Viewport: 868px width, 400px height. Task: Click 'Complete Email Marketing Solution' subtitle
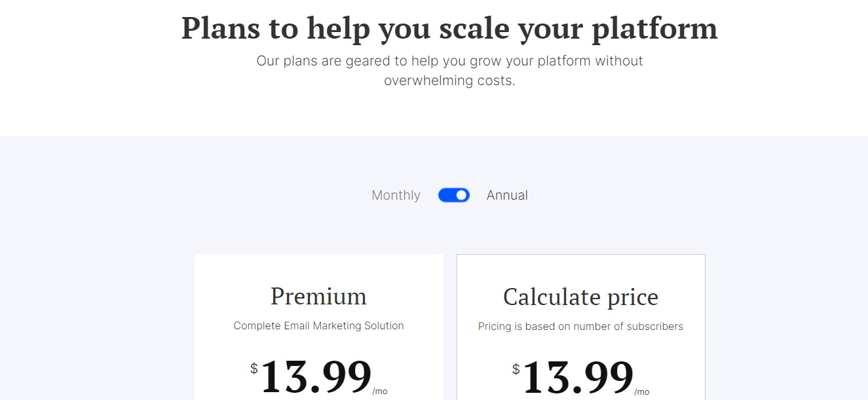point(318,325)
